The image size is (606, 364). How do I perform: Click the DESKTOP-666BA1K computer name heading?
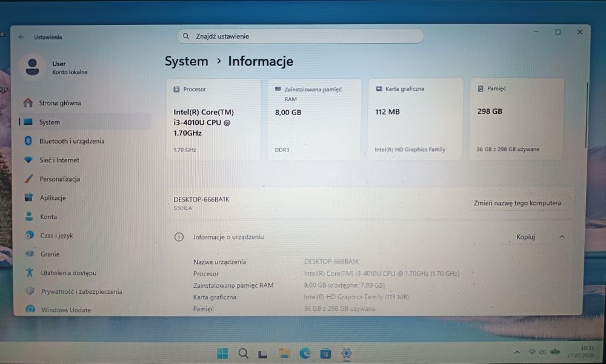click(x=201, y=199)
